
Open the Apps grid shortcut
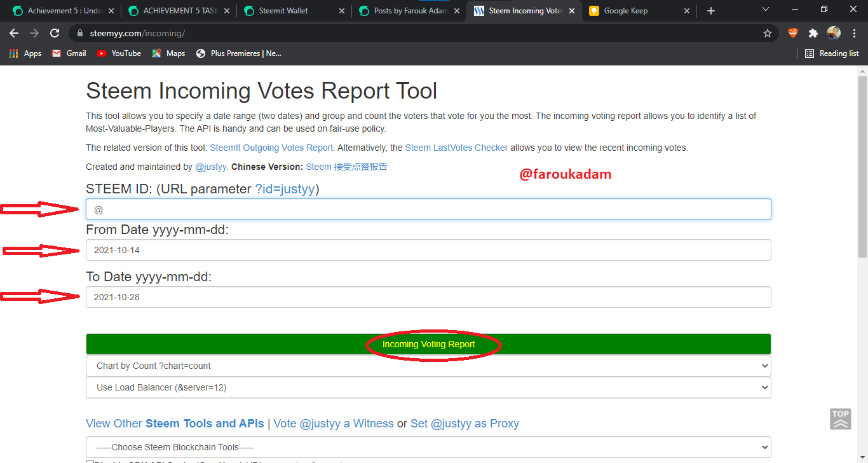[x=25, y=53]
